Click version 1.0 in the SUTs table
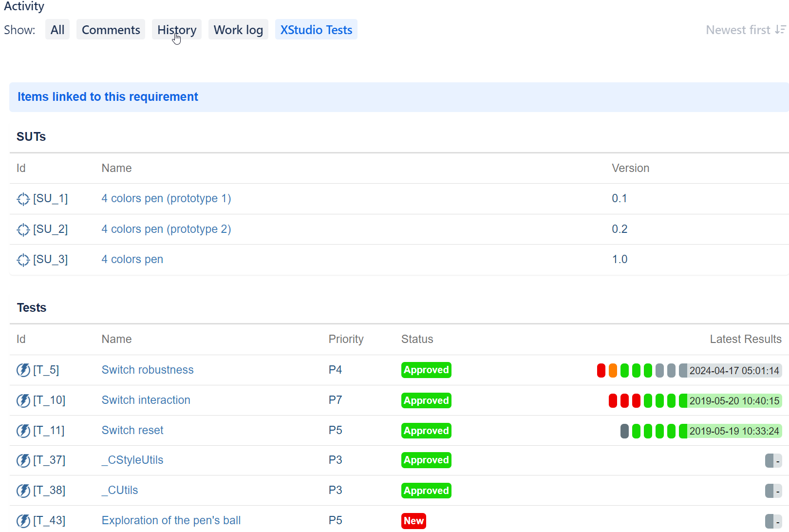The height and width of the screenshot is (532, 789). pos(620,259)
